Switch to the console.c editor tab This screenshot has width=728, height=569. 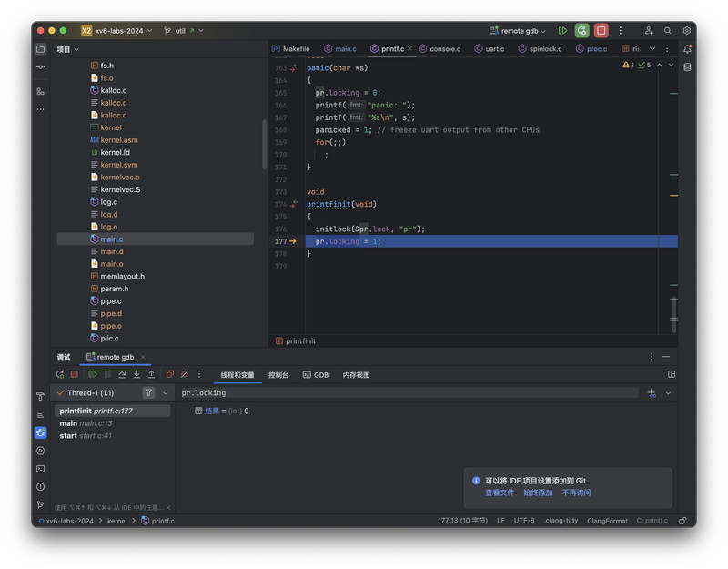440,49
